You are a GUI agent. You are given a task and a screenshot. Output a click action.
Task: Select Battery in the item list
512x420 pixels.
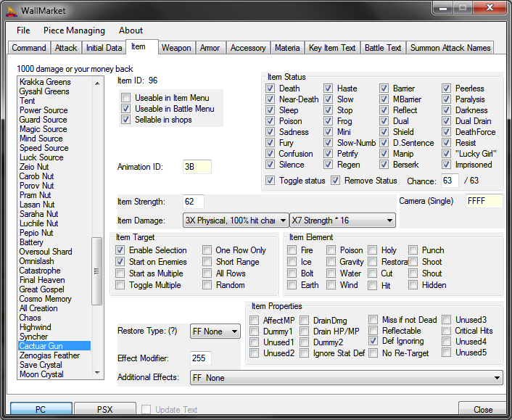pos(54,242)
